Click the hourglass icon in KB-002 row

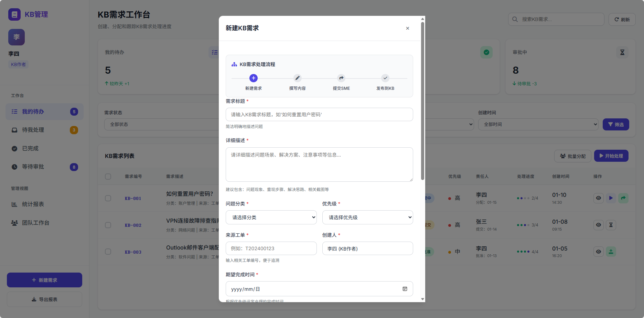coord(611,225)
